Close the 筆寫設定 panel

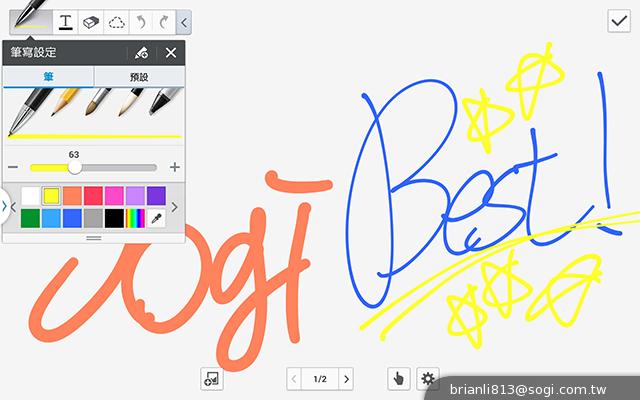[x=171, y=53]
